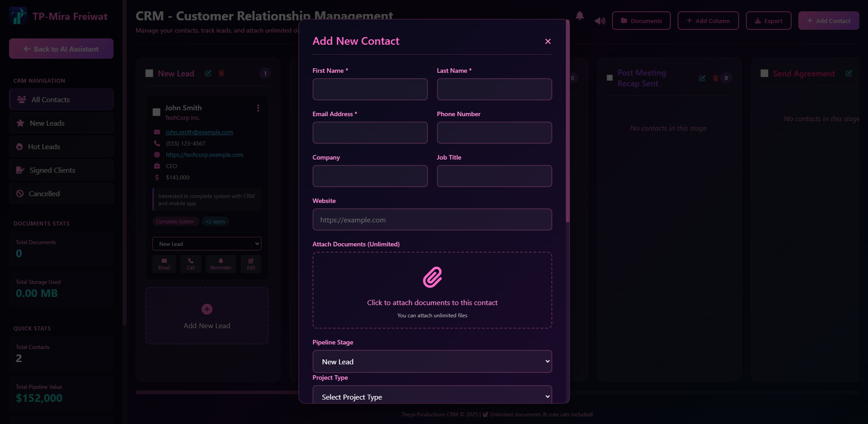Click the paperclip icon to attach documents
This screenshot has height=424, width=868.
(x=432, y=278)
